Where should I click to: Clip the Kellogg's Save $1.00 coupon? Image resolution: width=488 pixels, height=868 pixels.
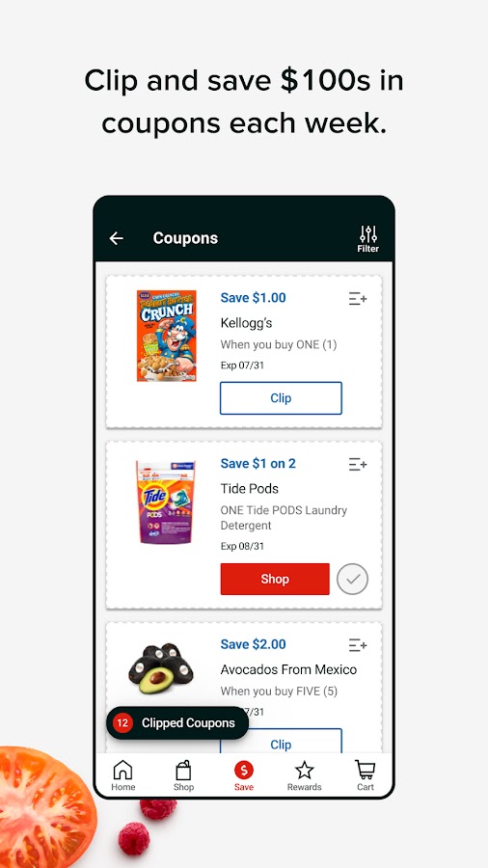click(x=281, y=398)
